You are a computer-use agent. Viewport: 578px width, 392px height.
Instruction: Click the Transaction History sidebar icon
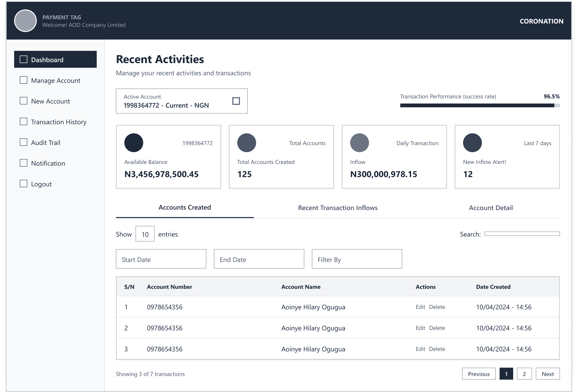pyautogui.click(x=24, y=121)
